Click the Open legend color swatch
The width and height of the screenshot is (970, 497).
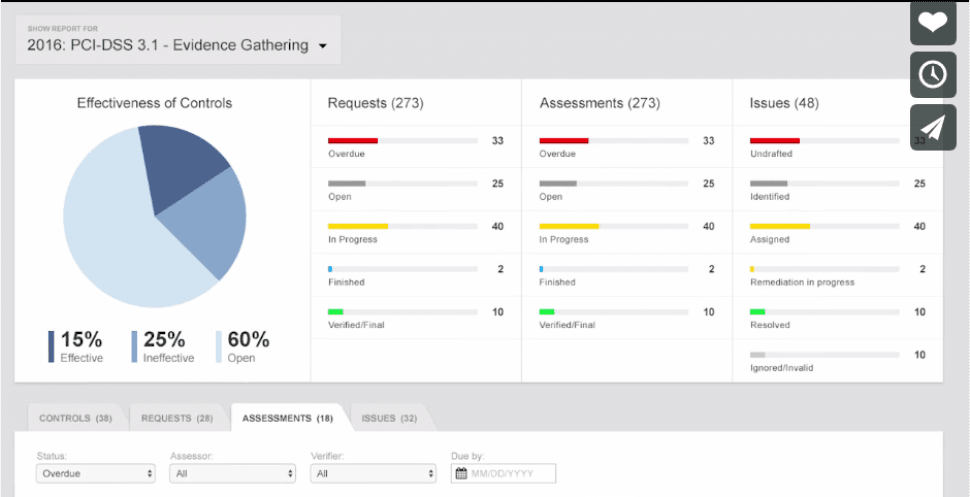point(218,347)
